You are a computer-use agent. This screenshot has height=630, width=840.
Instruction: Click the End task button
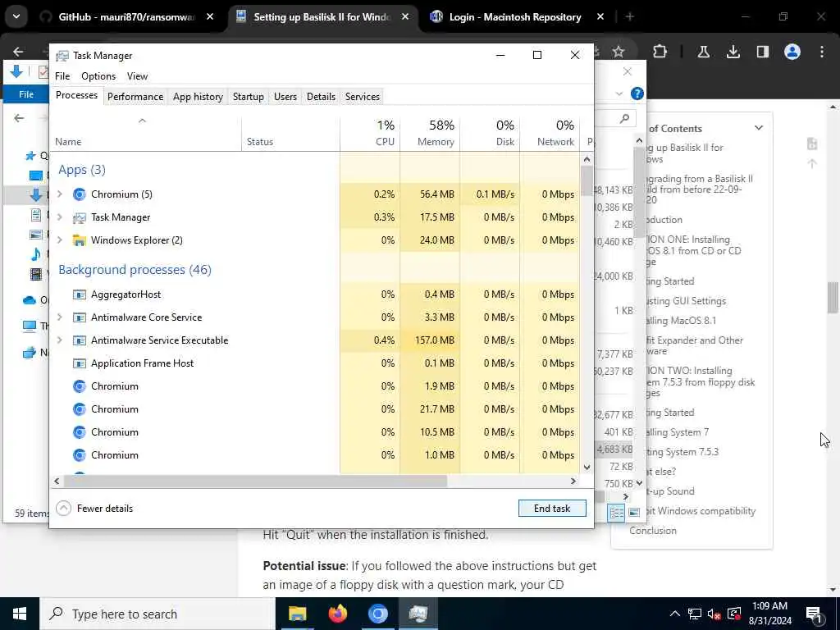(x=552, y=509)
